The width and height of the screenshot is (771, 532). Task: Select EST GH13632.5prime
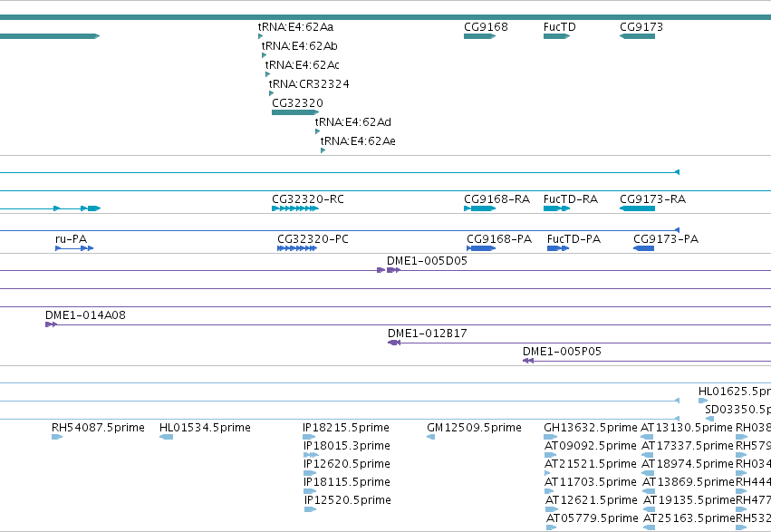pos(551,437)
